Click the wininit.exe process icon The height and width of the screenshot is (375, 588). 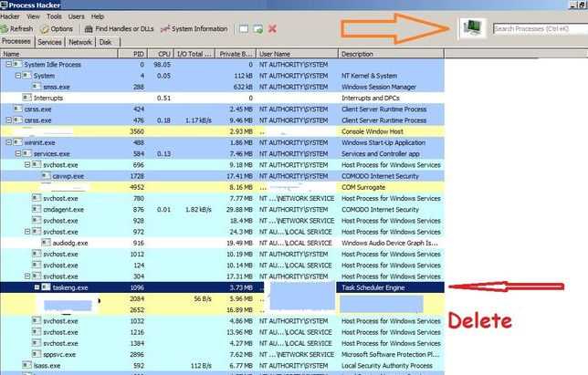(x=17, y=142)
